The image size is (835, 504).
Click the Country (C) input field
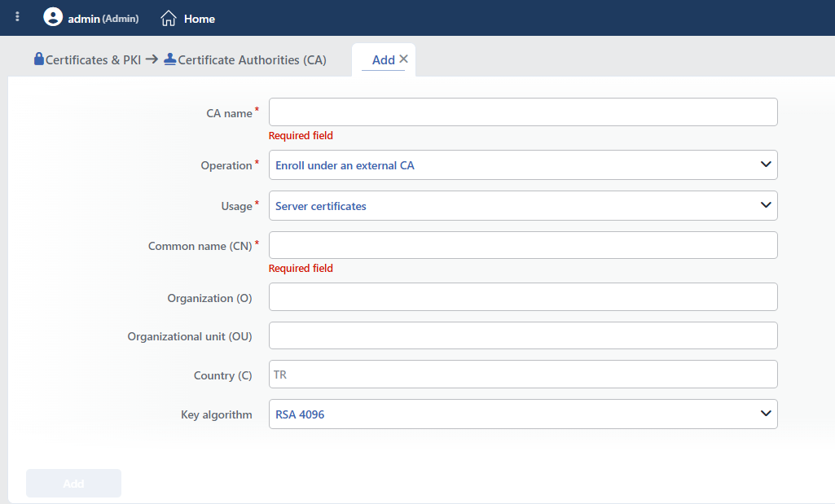[x=523, y=375]
